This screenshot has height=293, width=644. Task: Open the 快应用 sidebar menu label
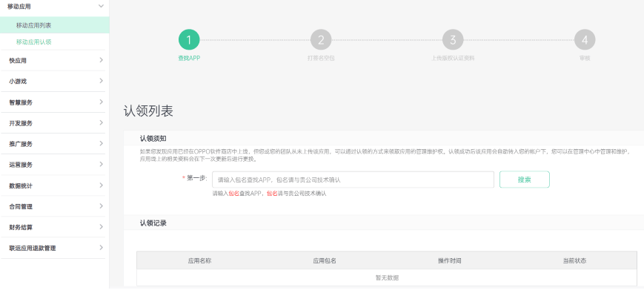click(x=18, y=60)
